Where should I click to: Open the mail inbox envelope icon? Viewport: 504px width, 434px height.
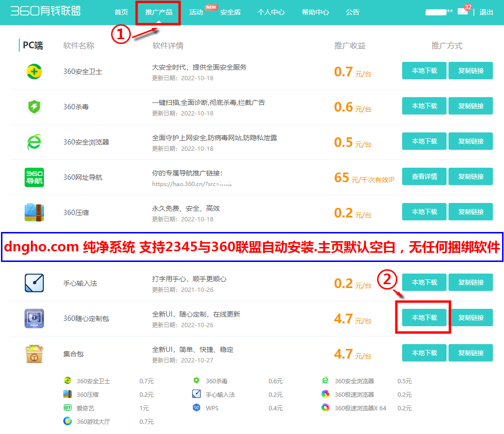[x=462, y=11]
